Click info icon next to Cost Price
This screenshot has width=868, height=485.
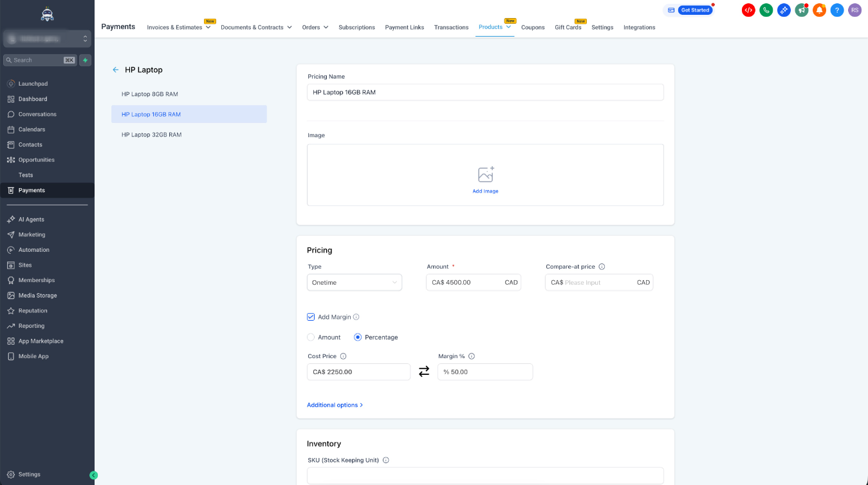pos(343,356)
